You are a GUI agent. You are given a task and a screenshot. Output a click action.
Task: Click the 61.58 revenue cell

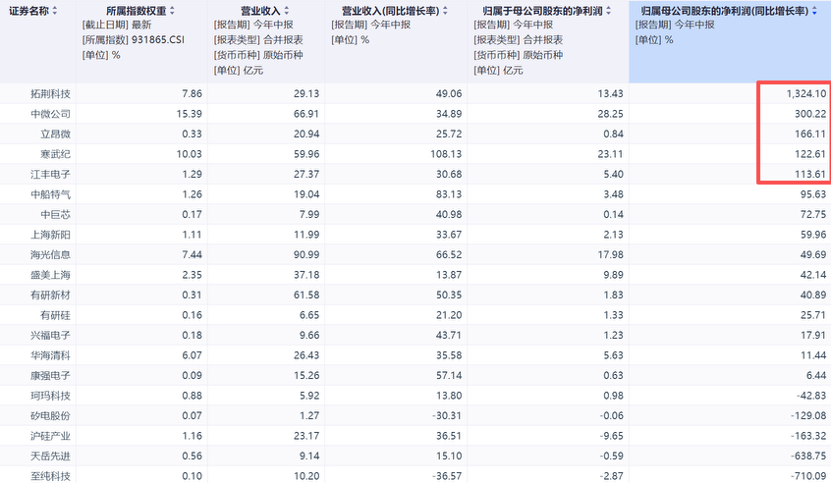[x=307, y=296]
